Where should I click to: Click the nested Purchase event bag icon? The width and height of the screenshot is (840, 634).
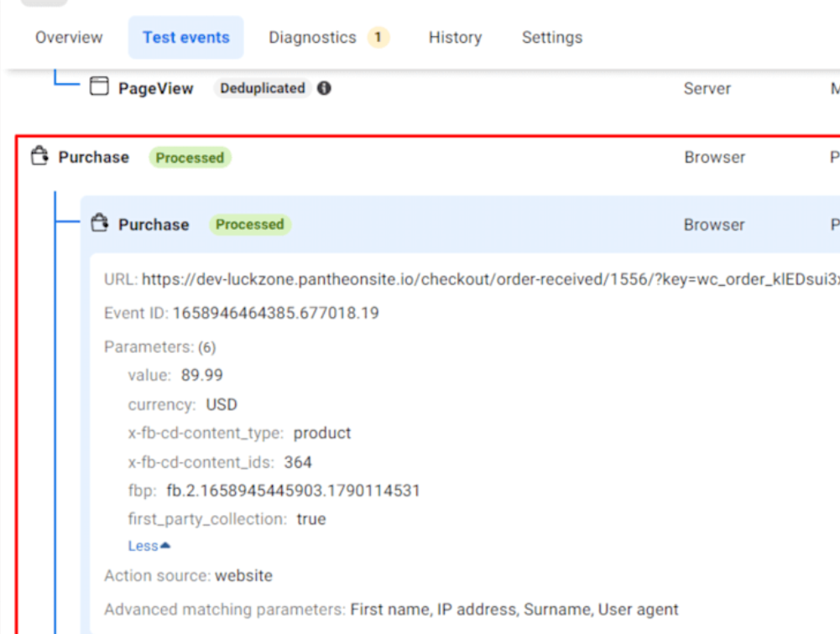99,223
